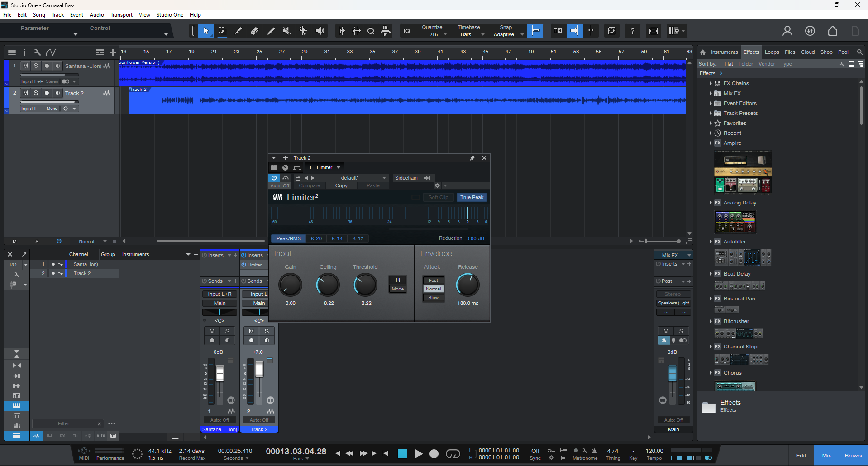Record-arm Track 2 in arrangement
This screenshot has height=466, width=868.
tap(47, 93)
